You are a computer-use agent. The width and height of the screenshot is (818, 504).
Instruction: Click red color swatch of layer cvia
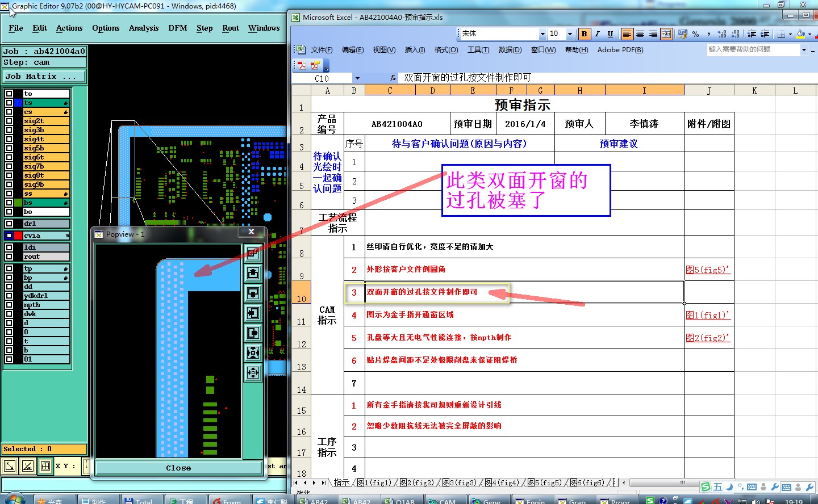click(x=18, y=236)
